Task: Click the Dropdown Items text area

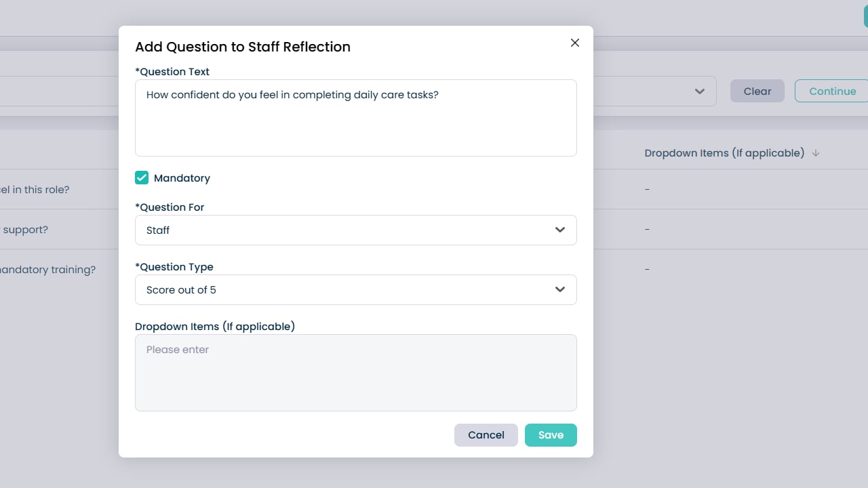Action: coord(355,372)
